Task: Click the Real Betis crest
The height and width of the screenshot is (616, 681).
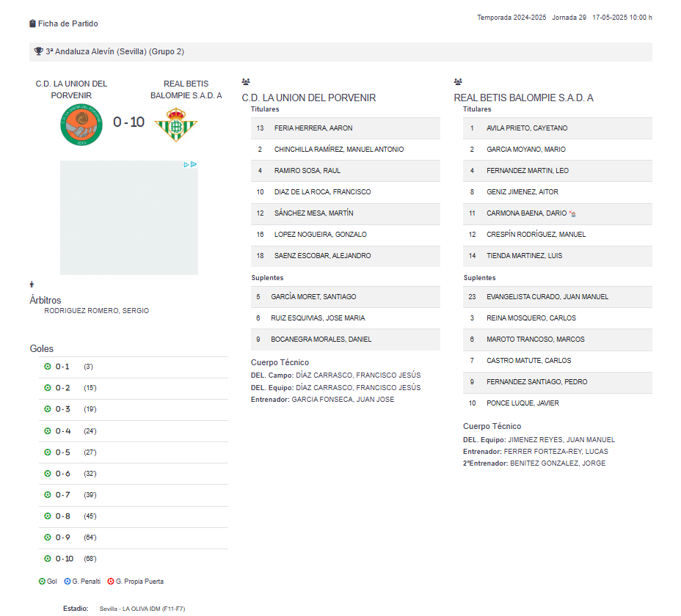Action: pos(176,125)
